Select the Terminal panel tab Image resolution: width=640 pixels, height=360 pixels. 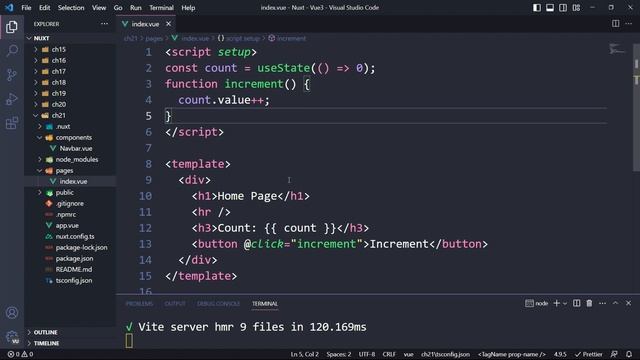pos(264,304)
